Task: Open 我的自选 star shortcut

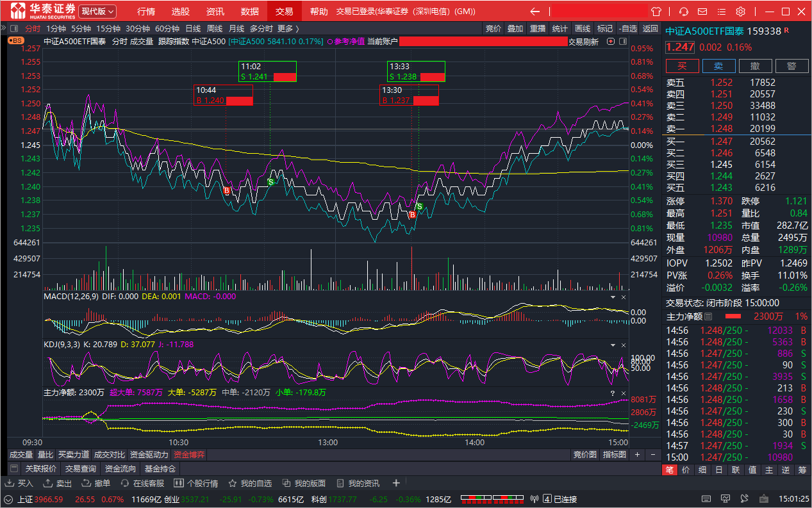Action: 250,483
